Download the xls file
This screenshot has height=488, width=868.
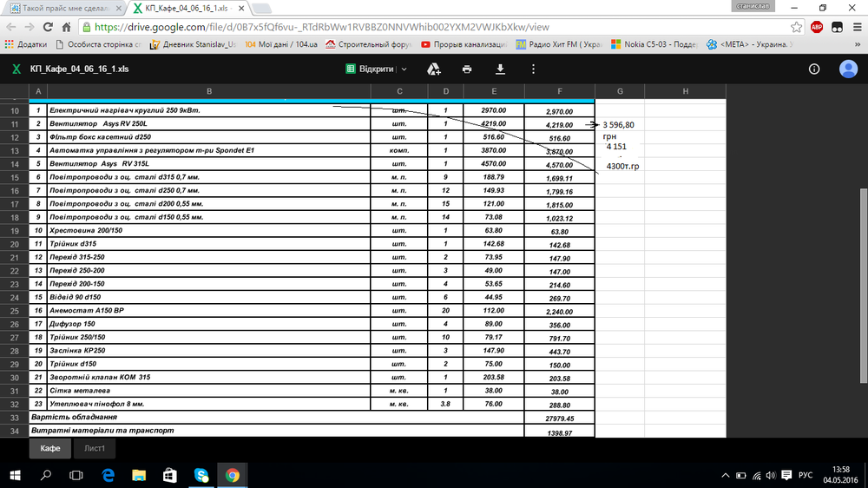point(500,69)
